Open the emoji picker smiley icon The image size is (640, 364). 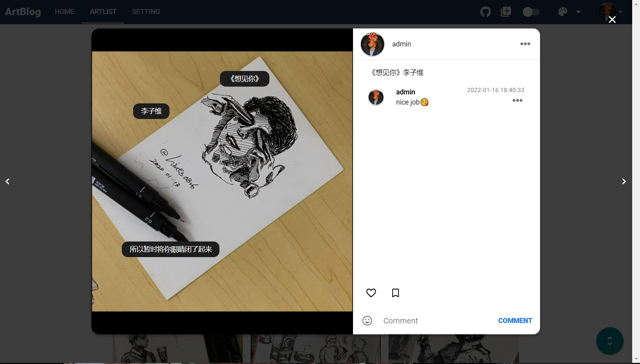pos(367,321)
